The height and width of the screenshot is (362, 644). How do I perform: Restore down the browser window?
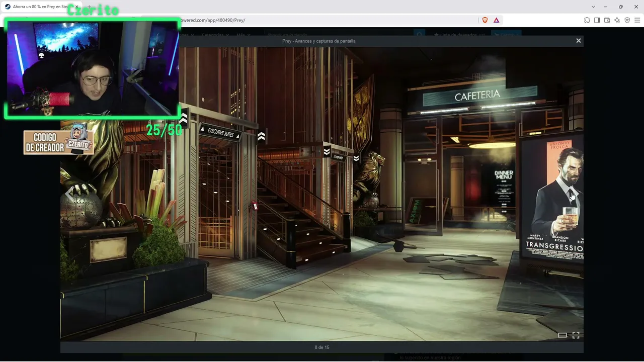pyautogui.click(x=621, y=7)
